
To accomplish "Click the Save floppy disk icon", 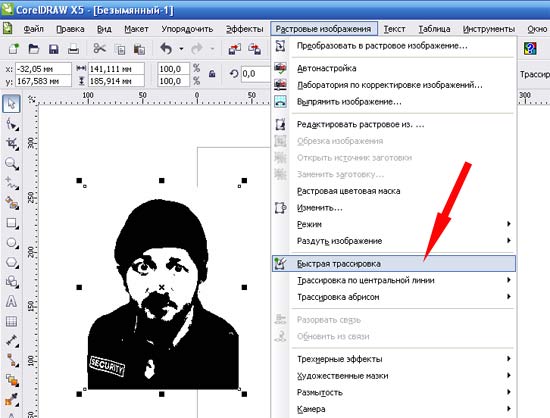I will coord(54,49).
